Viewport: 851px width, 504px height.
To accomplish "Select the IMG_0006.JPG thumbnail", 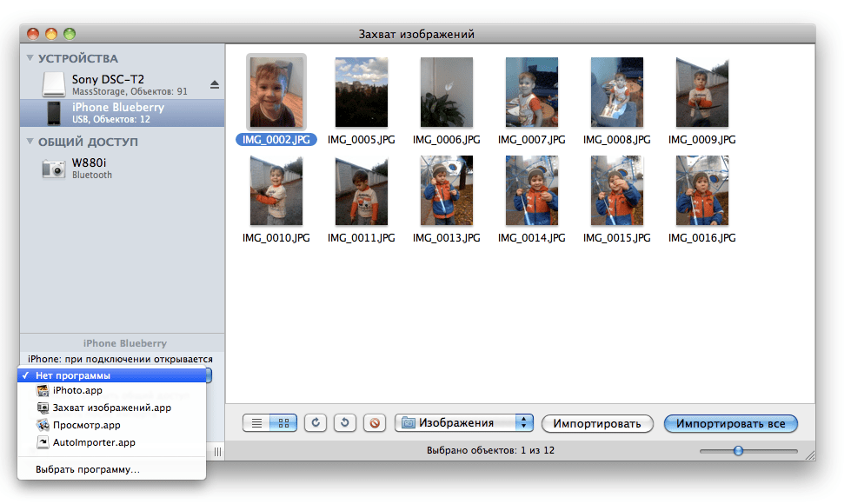I will click(x=447, y=92).
